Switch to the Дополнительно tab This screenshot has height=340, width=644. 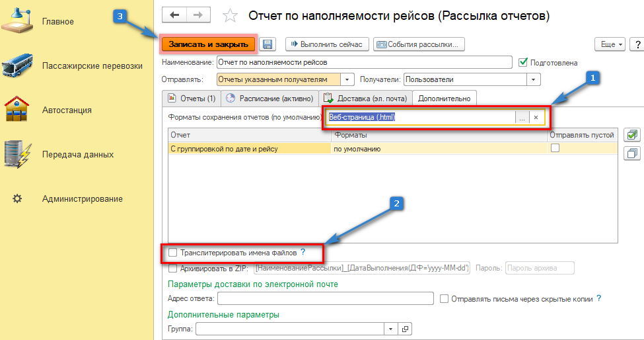[445, 99]
